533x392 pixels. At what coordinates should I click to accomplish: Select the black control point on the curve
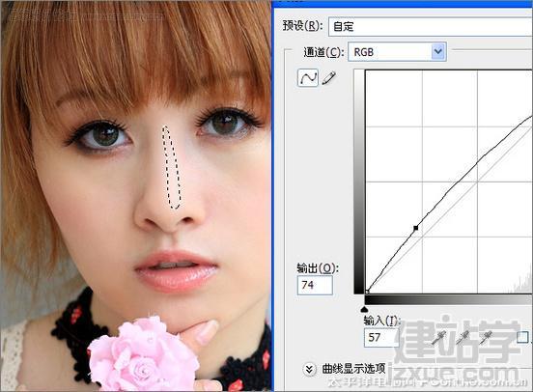point(416,228)
